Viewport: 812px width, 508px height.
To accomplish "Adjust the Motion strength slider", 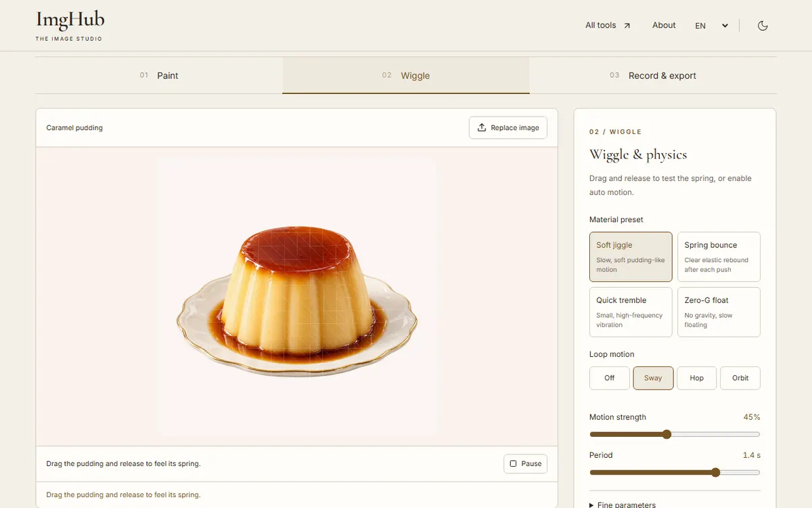I will [675, 434].
